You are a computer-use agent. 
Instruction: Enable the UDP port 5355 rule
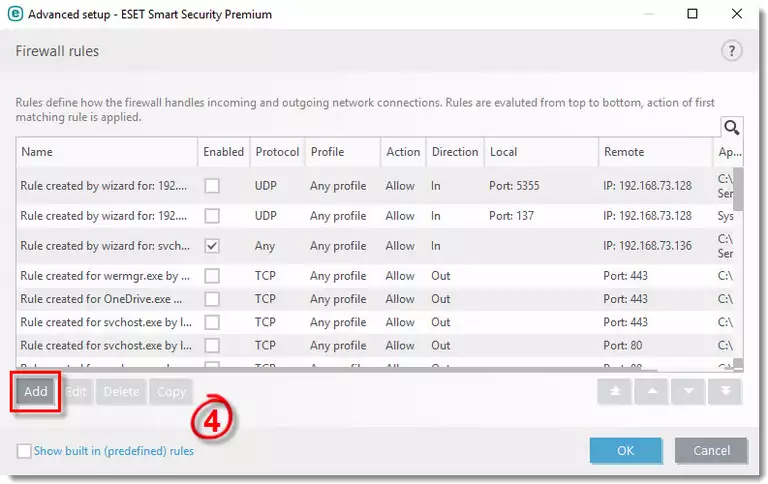(212, 186)
